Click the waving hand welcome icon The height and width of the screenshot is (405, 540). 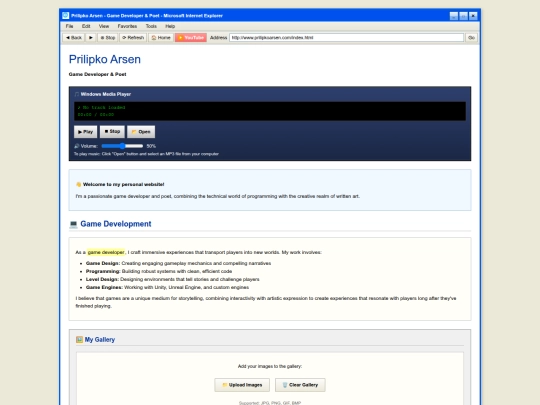coord(79,184)
